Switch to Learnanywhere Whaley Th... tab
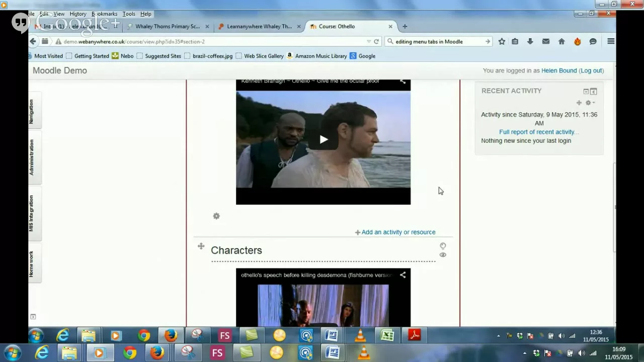Screen dimensions: 644x362 [x=259, y=27]
